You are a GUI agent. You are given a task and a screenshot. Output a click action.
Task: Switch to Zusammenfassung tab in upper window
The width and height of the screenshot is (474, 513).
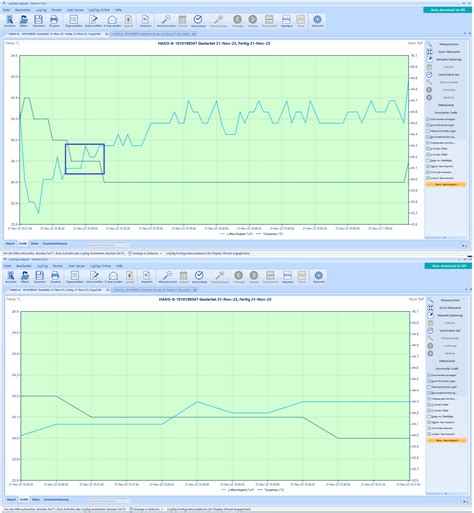point(55,244)
